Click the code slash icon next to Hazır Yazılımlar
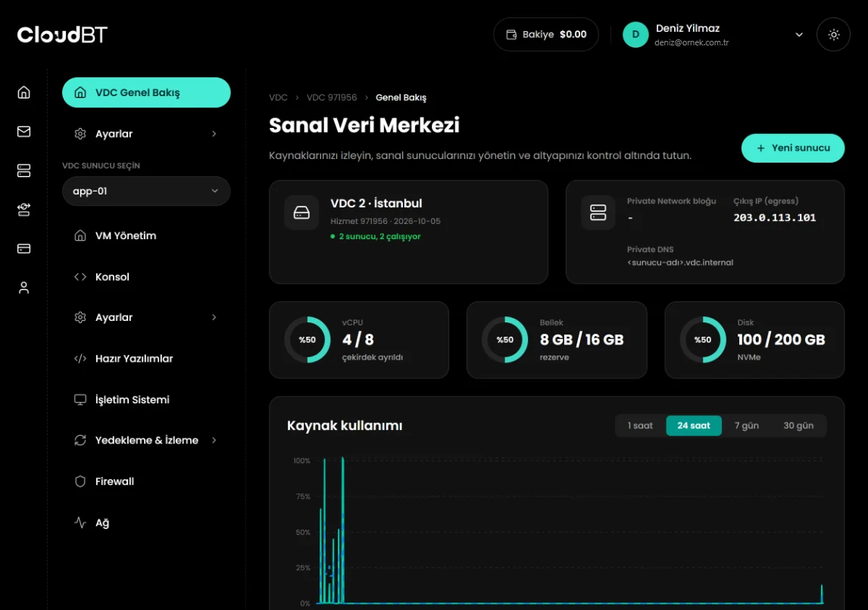 click(x=80, y=359)
